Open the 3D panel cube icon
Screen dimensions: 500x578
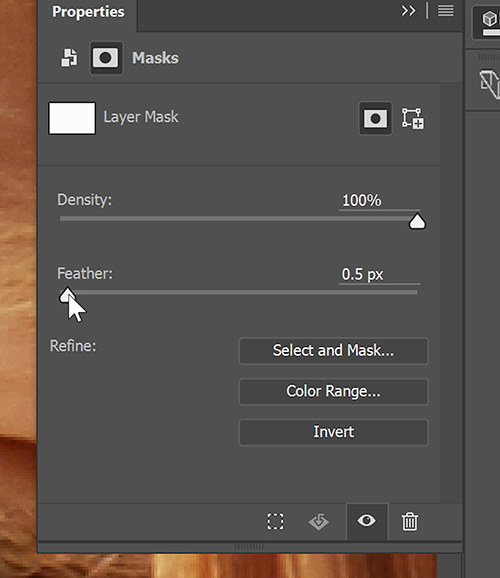pyautogui.click(x=490, y=19)
